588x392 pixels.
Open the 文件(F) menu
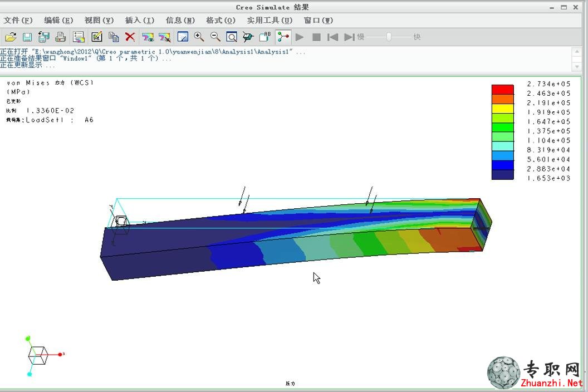click(18, 20)
